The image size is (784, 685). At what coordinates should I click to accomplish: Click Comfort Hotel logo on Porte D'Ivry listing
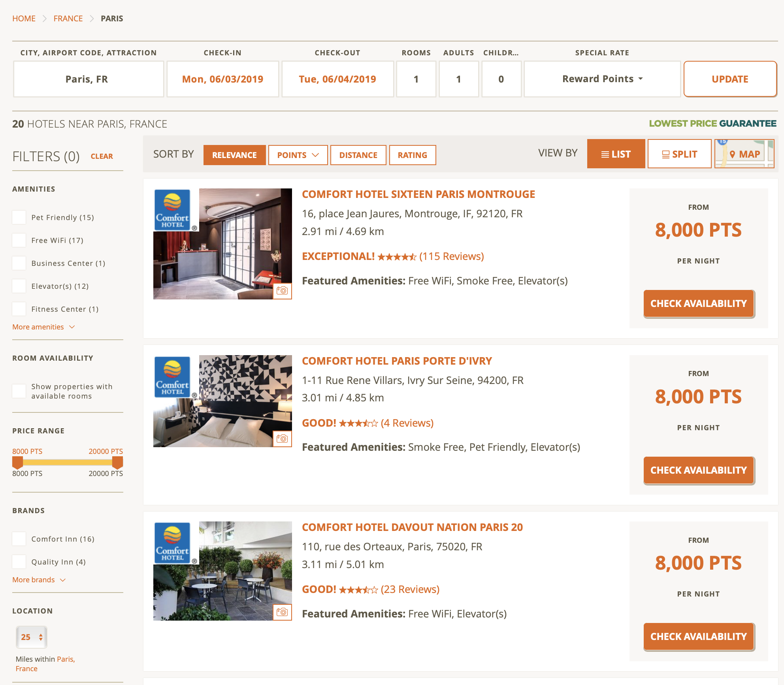click(x=173, y=377)
